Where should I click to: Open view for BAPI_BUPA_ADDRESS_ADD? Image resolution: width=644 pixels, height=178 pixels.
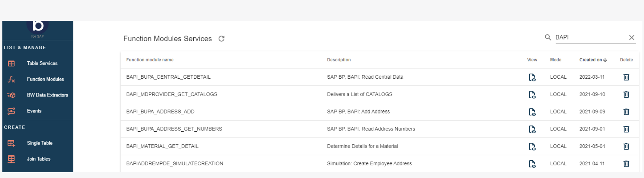[532, 112]
